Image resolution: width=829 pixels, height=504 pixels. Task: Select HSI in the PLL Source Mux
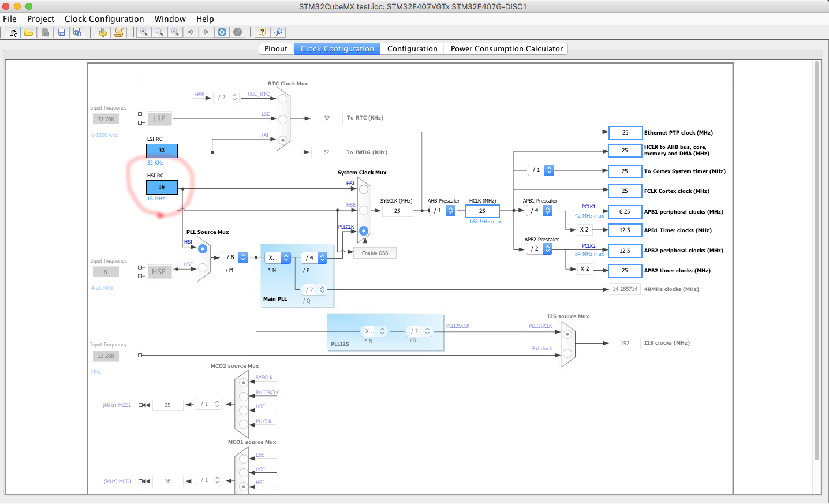(x=203, y=249)
